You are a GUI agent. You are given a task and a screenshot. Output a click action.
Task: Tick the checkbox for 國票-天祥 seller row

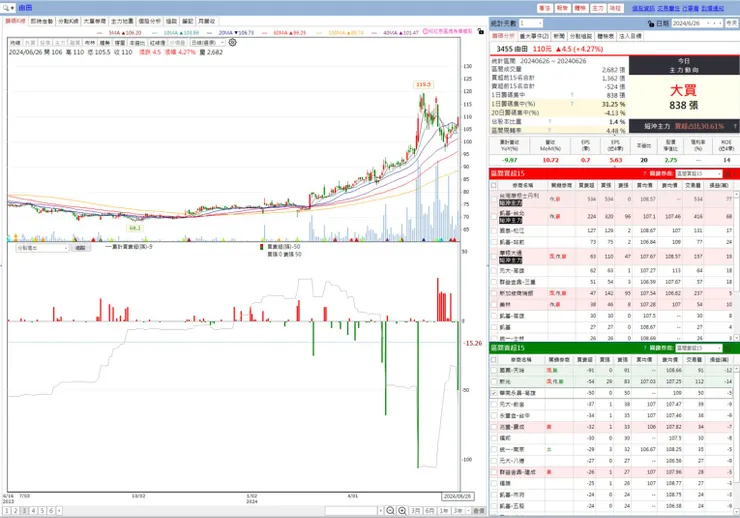point(494,370)
